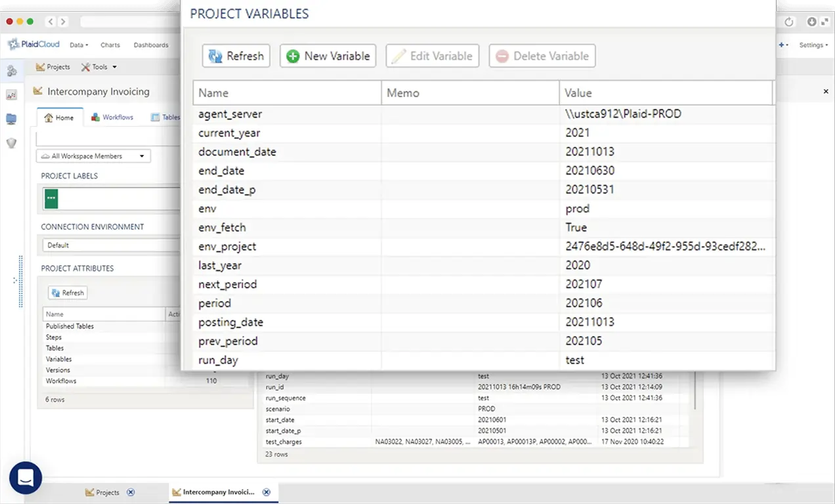Select the env_fetch variable row

[x=484, y=228]
